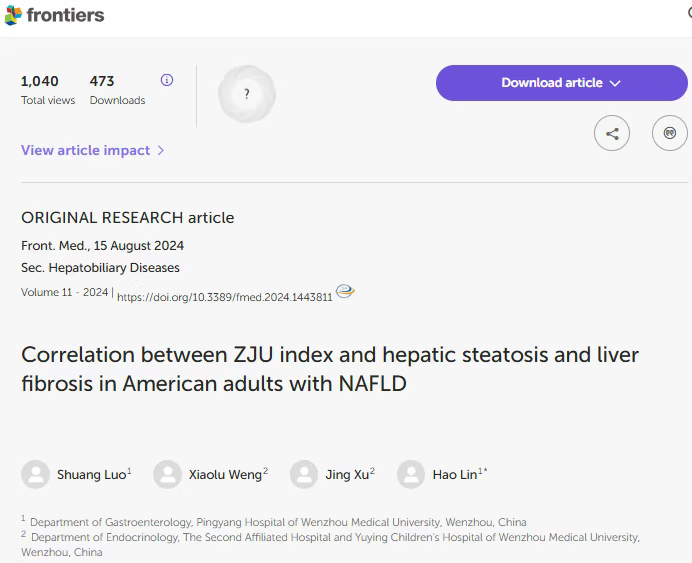Click the cite quotation icon button

(669, 133)
